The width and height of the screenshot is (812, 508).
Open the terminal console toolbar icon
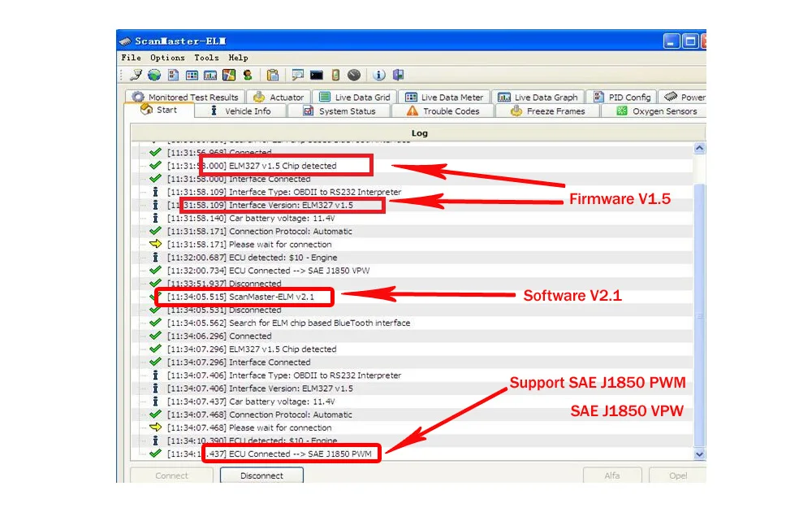tap(317, 75)
